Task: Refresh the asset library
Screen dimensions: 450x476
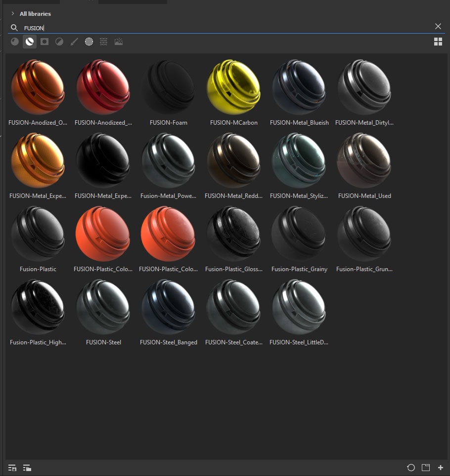Action: 411,468
